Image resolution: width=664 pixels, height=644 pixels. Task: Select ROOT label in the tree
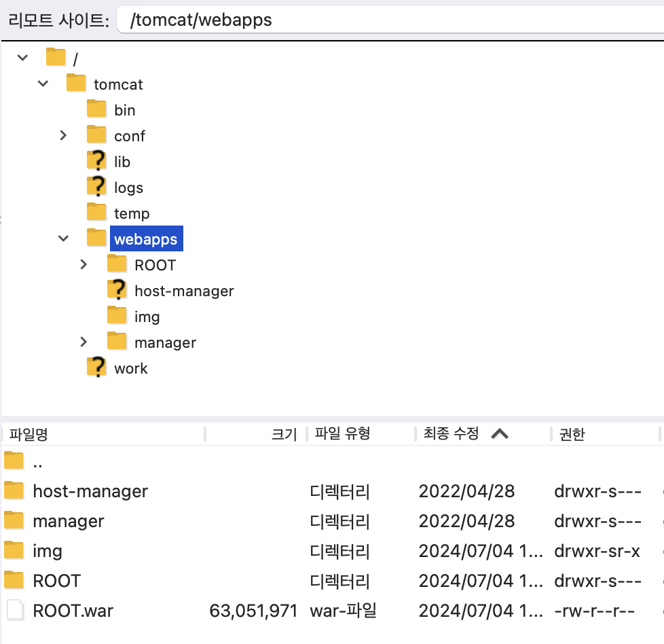tap(155, 265)
